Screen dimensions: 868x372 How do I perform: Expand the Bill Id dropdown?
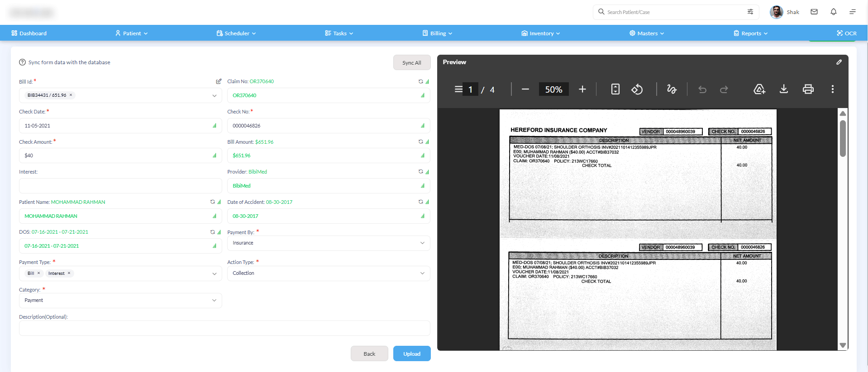click(215, 95)
